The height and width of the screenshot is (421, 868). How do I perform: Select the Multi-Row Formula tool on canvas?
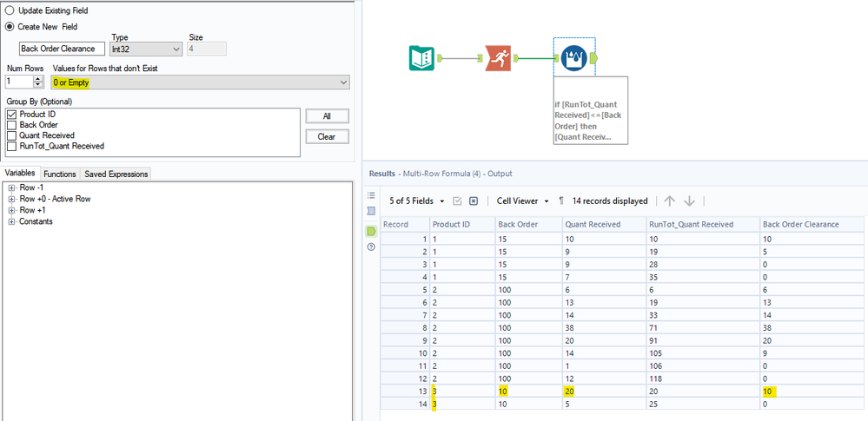point(574,58)
